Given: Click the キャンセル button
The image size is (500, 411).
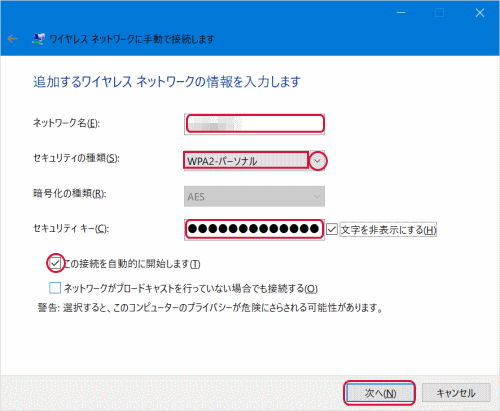Looking at the screenshot, I should [456, 393].
